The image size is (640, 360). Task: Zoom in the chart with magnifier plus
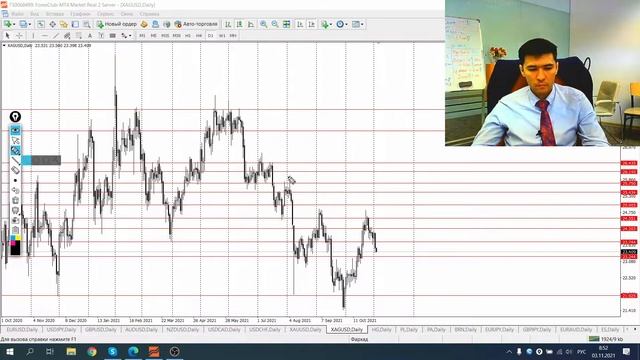[x=264, y=24]
